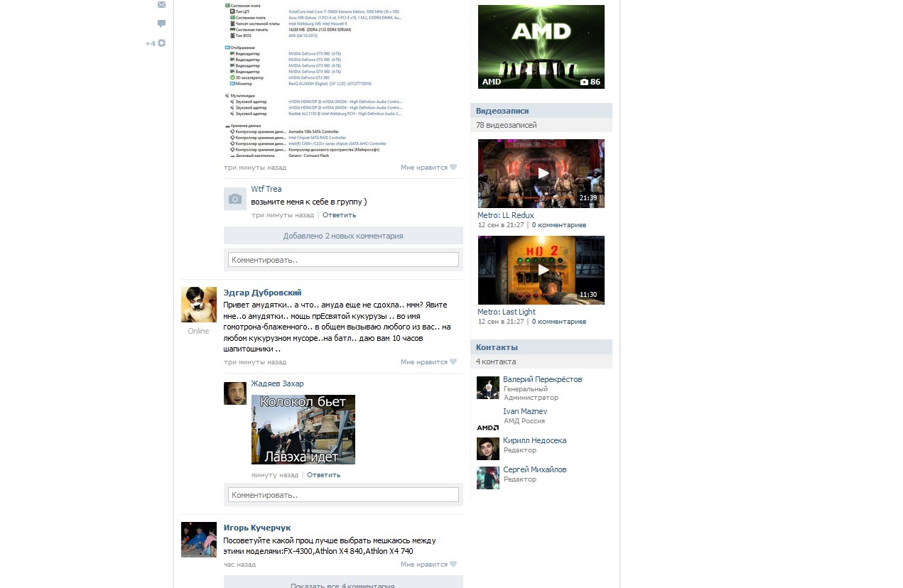903x588 pixels.
Task: Click the speech bubble comments icon
Action: point(161,23)
